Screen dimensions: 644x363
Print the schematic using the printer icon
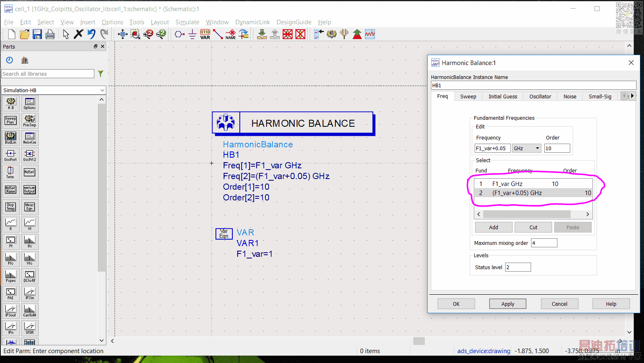coord(50,34)
